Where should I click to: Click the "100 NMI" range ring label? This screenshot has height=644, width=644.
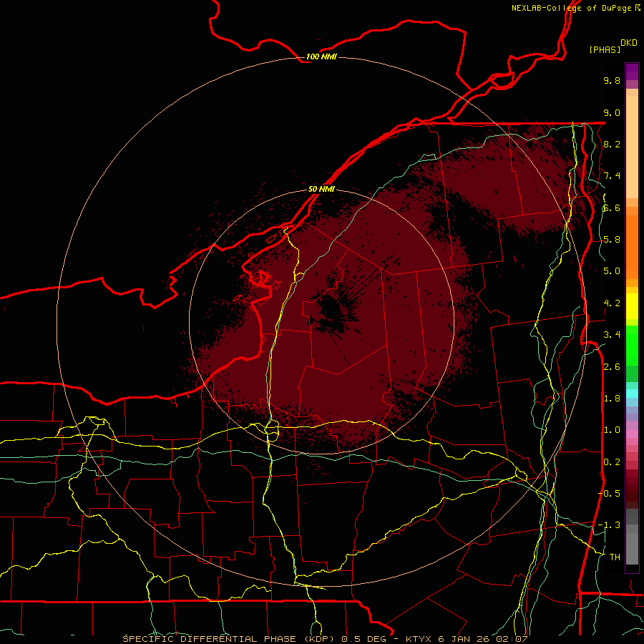click(321, 57)
